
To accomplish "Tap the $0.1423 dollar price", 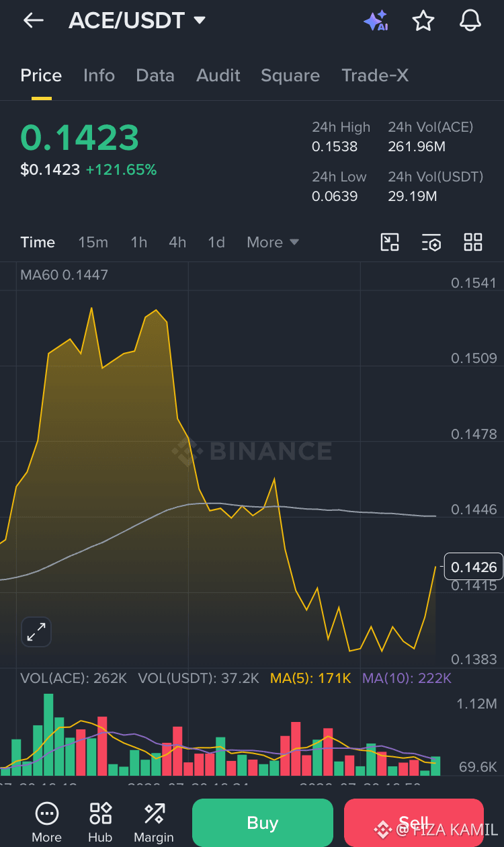I will click(x=50, y=170).
